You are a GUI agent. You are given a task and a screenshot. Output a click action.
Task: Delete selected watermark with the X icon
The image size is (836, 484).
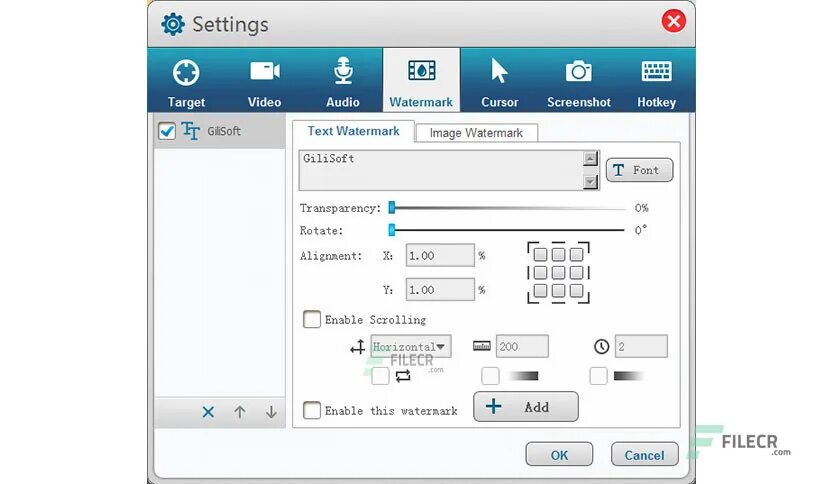coord(208,412)
